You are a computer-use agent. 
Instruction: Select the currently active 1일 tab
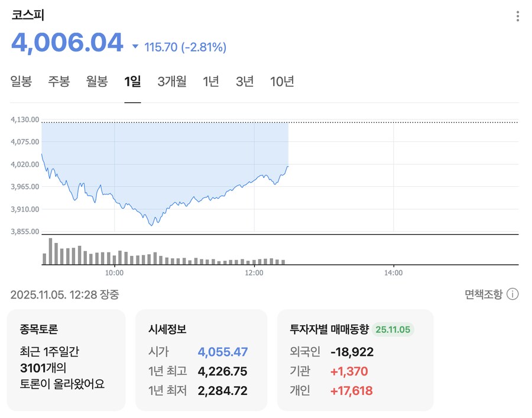point(132,82)
